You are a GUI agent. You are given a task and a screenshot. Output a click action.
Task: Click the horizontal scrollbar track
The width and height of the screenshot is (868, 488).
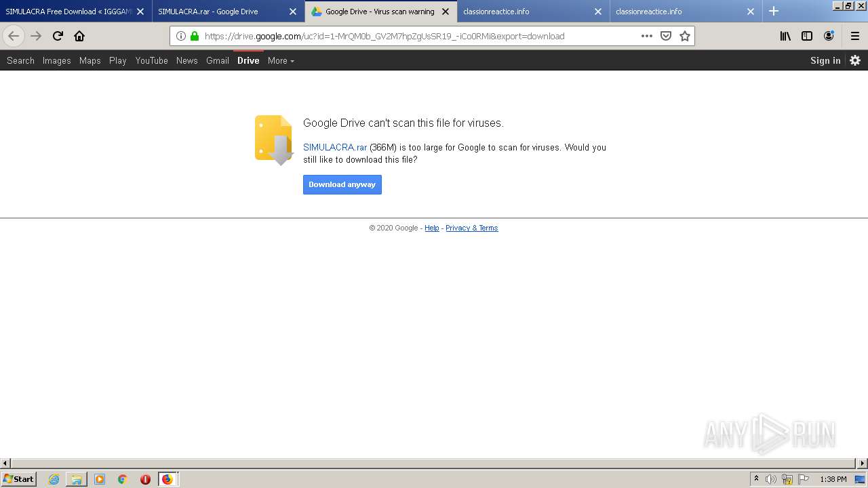pyautogui.click(x=434, y=464)
